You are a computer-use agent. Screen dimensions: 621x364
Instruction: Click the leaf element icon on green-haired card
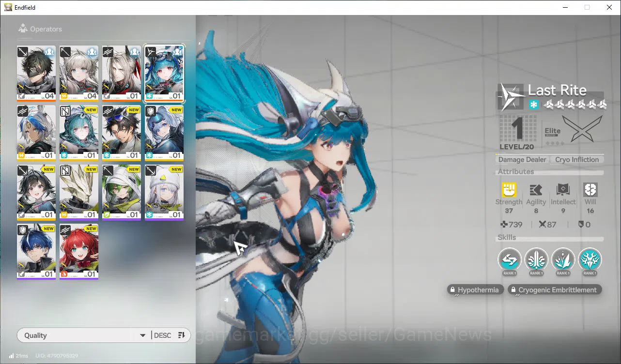pyautogui.click(x=107, y=214)
